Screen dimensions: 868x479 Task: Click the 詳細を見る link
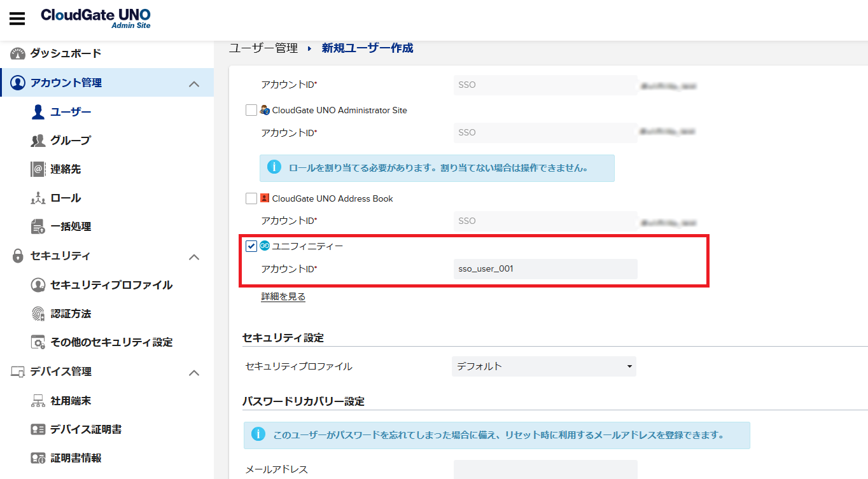click(283, 296)
